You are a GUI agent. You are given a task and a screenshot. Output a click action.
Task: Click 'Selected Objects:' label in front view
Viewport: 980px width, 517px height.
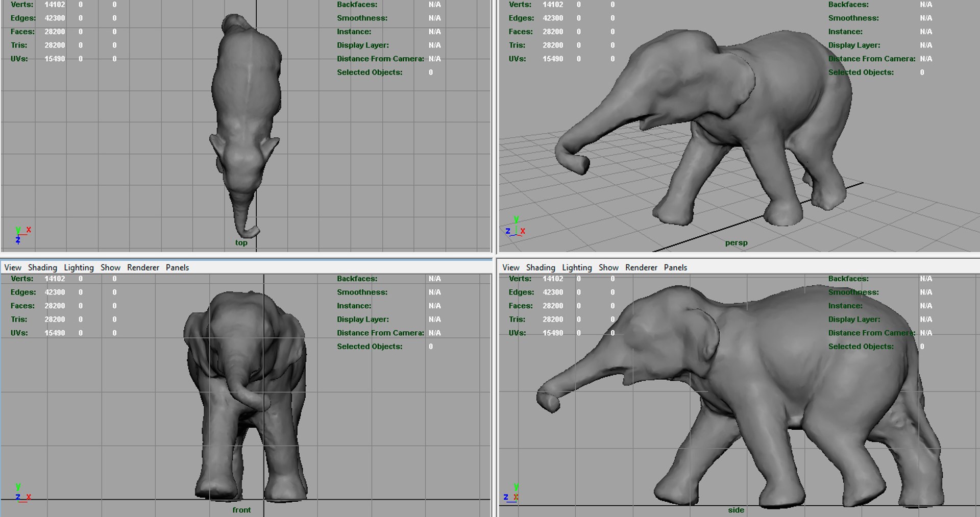click(370, 347)
